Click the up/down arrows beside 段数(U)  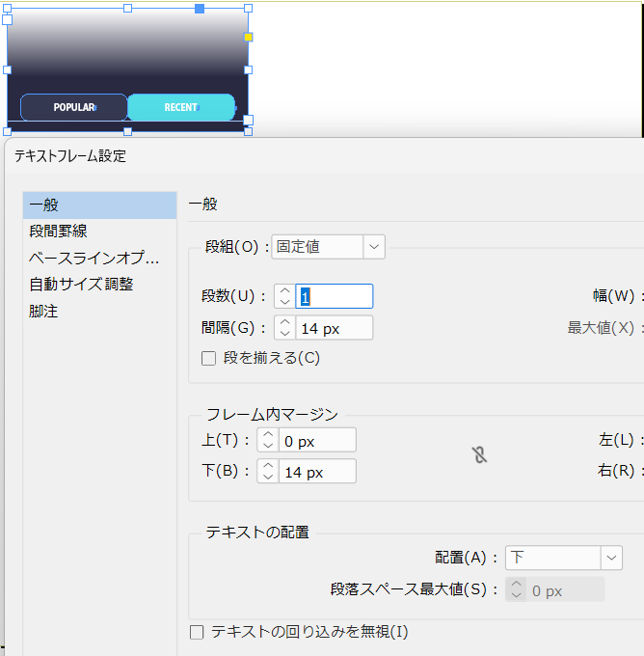click(x=284, y=296)
